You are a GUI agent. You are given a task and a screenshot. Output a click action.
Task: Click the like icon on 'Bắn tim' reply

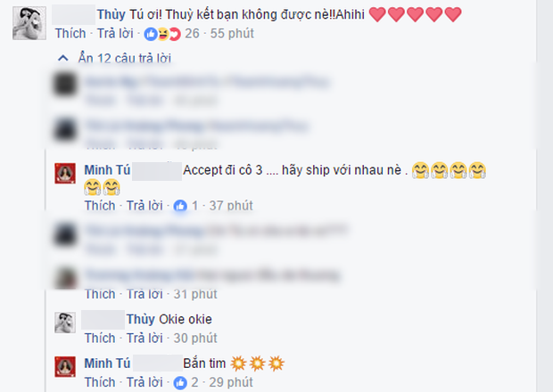pos(180,382)
